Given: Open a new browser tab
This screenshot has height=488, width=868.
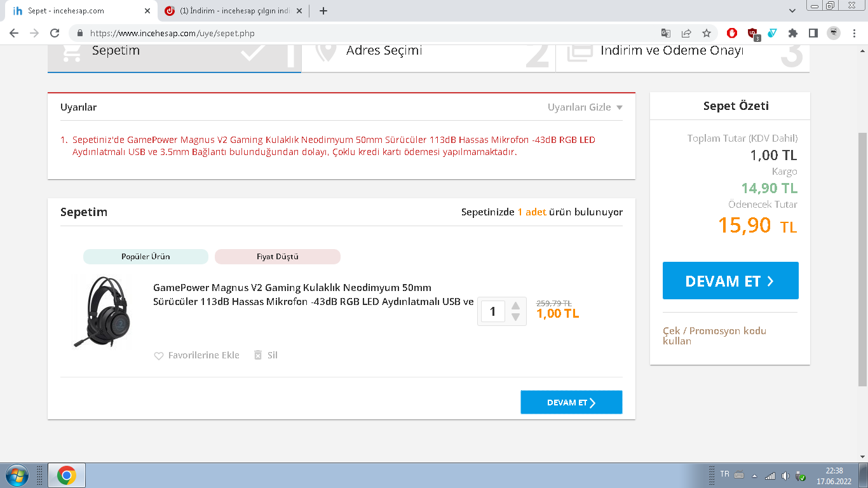Looking at the screenshot, I should tap(323, 11).
